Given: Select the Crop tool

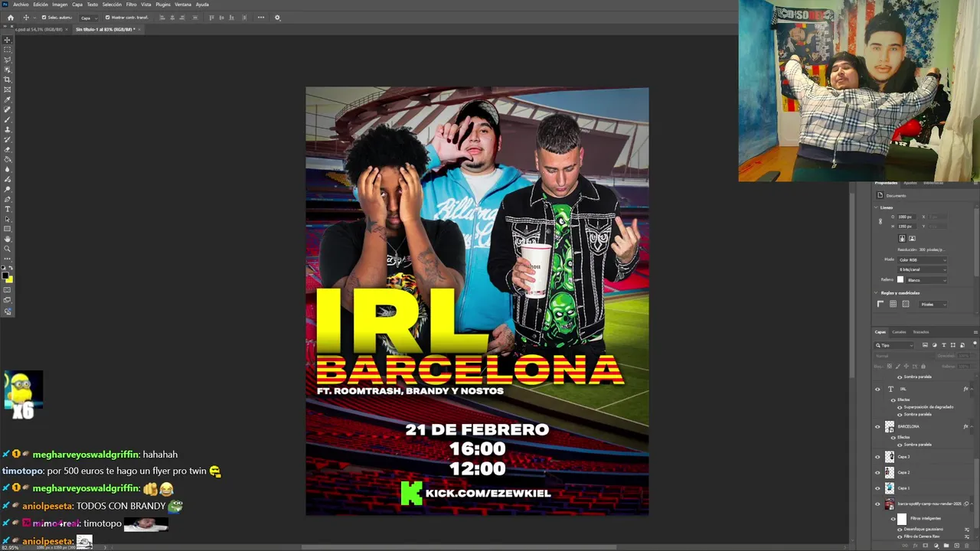Looking at the screenshot, I should coord(8,80).
